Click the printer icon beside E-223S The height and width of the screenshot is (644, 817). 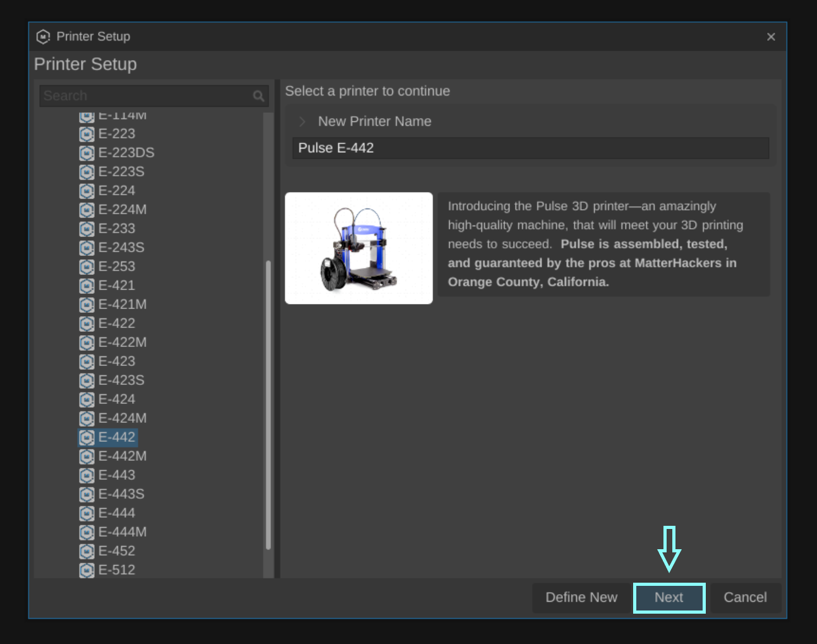[x=87, y=172]
